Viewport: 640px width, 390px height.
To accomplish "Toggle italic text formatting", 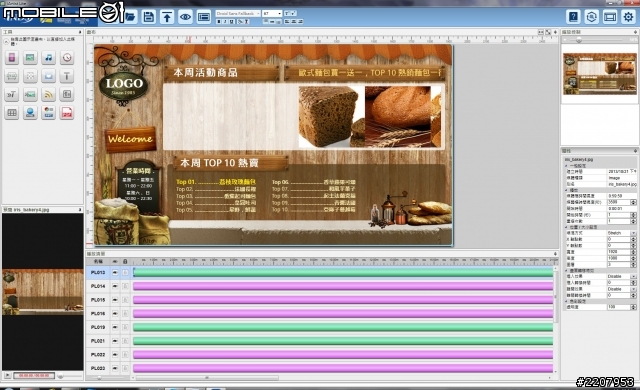I will pos(225,21).
